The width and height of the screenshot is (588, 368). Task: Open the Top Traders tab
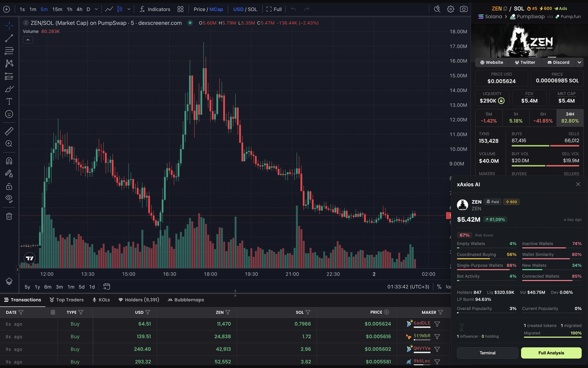[66, 299]
